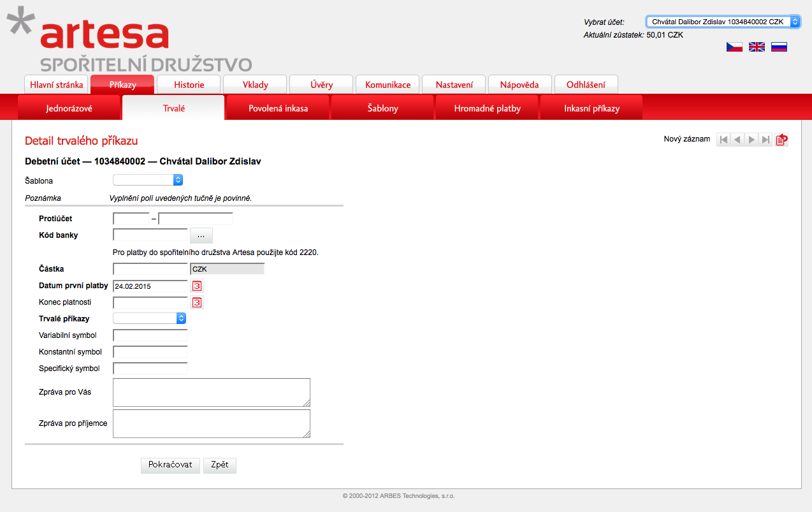Focus the Konstantní symbol field

tap(150, 351)
